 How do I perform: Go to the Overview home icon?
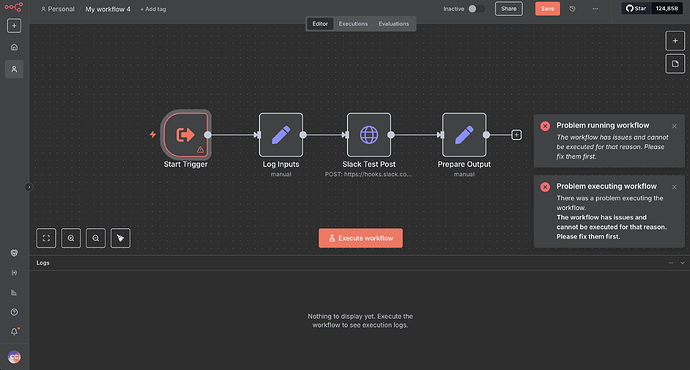click(x=14, y=47)
